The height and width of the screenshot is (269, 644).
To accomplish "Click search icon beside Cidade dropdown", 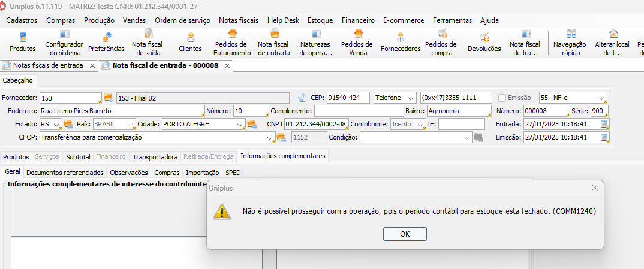I will (x=251, y=124).
